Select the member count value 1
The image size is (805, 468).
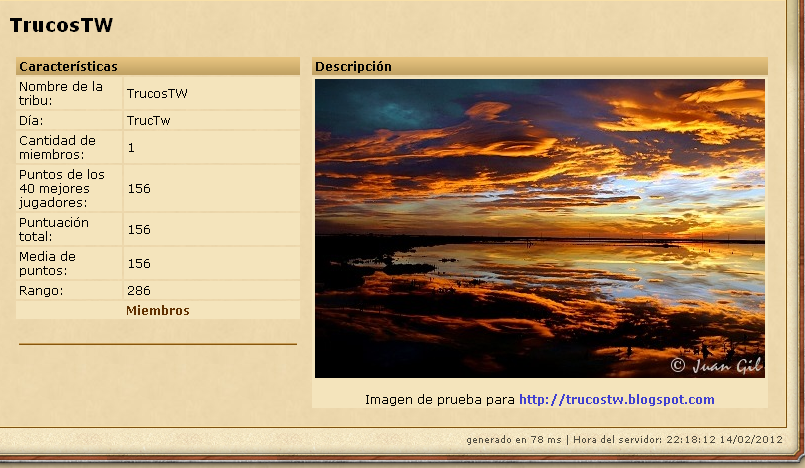[131, 148]
